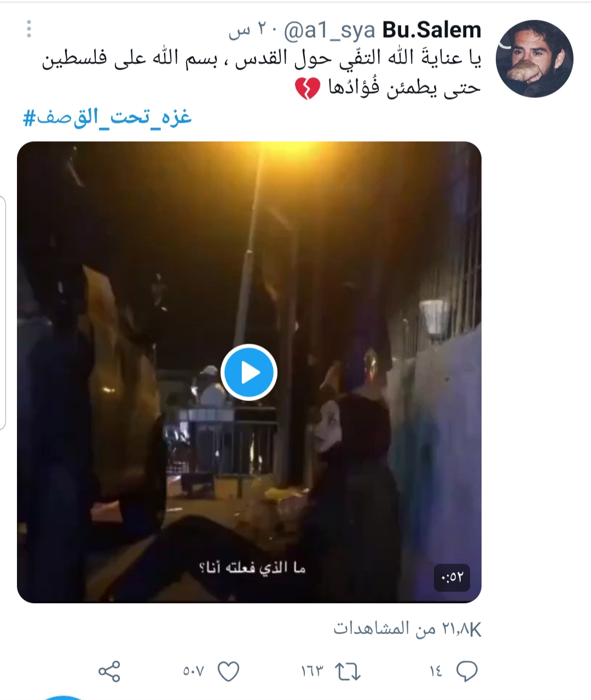591x700 pixels.
Task: Open Bu.Salem's profile picture
Action: [x=534, y=59]
